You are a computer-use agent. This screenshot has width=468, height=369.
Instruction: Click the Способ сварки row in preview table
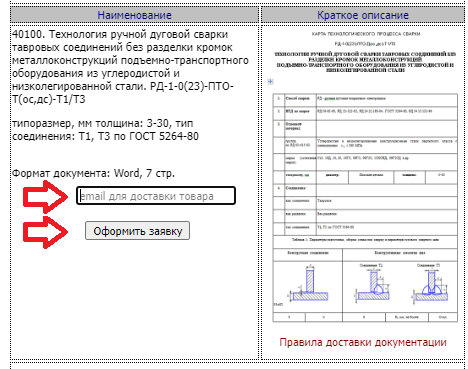tap(365, 99)
